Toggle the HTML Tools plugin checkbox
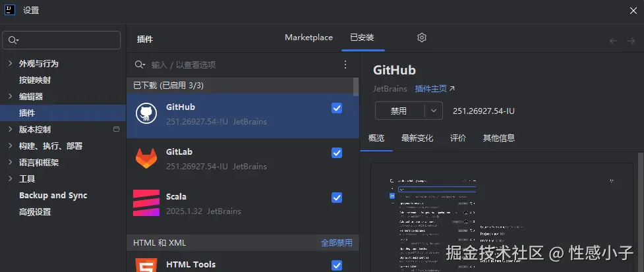The width and height of the screenshot is (644, 272). (x=337, y=265)
